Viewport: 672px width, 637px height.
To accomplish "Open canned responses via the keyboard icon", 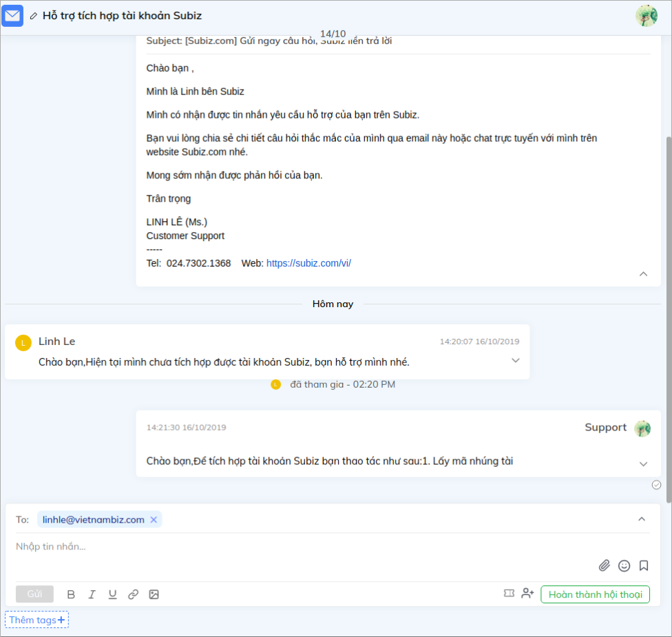I will click(x=508, y=593).
